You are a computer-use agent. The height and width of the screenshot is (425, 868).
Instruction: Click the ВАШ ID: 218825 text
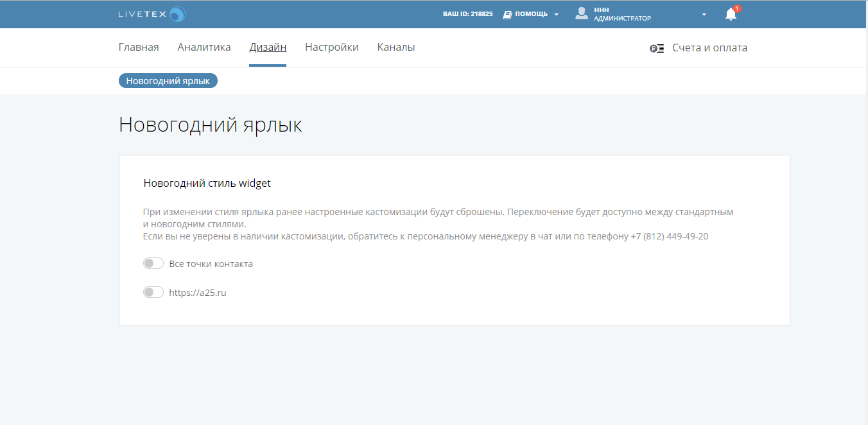click(x=468, y=14)
